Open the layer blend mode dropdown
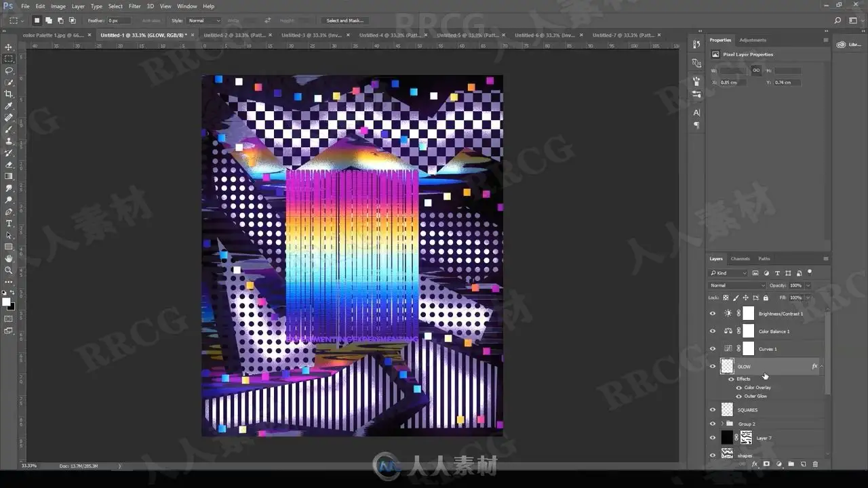 coord(737,285)
